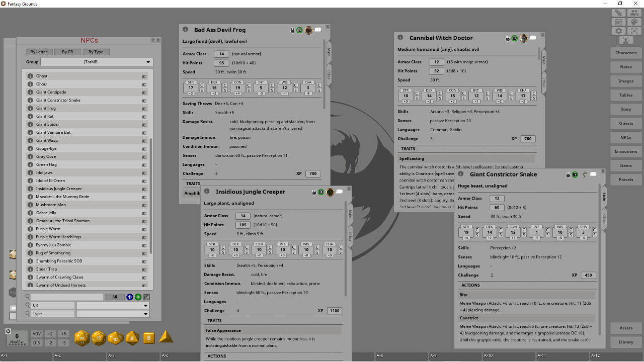Click the green add NPC button
The image size is (644, 362).
tap(138, 297)
